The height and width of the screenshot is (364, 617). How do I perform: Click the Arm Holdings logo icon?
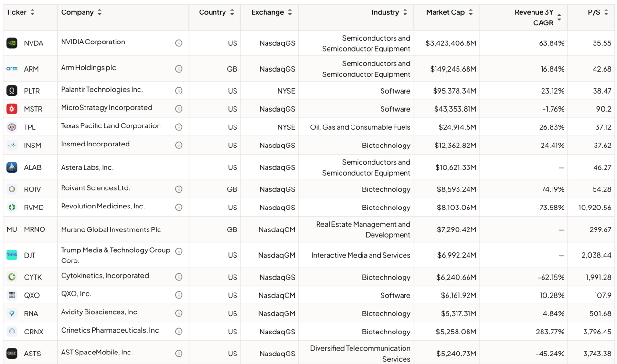click(12, 69)
